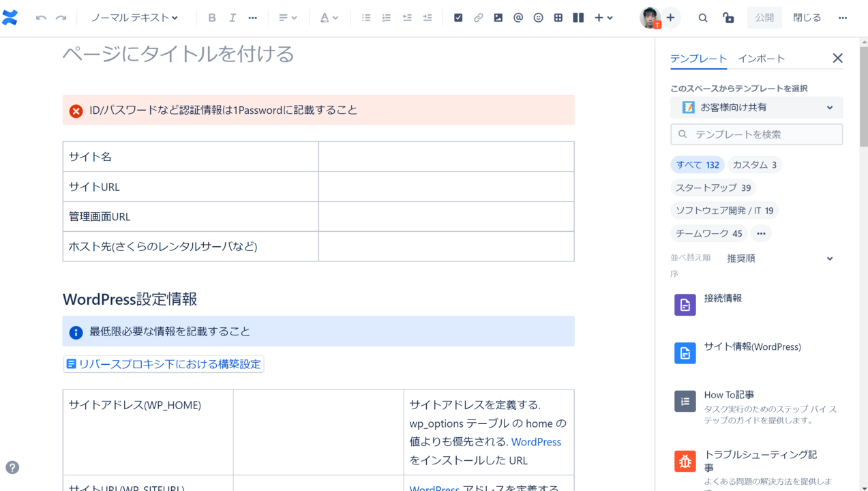
Task: Click the WordPress設定情報 heading
Action: 130,299
